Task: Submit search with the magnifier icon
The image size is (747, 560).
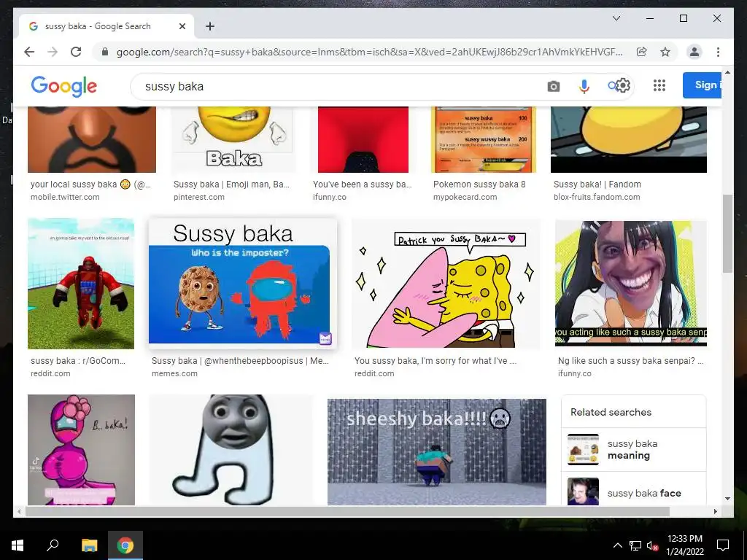Action: (x=612, y=86)
